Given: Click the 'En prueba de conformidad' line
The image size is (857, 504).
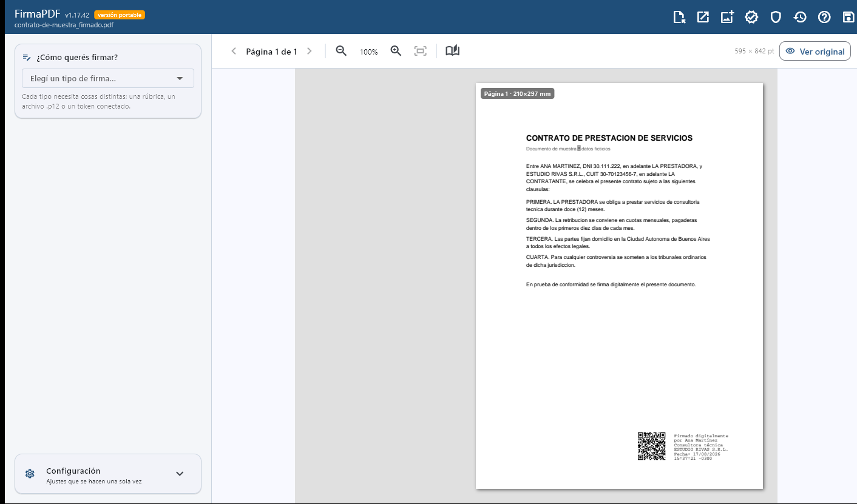Looking at the screenshot, I should 611,284.
